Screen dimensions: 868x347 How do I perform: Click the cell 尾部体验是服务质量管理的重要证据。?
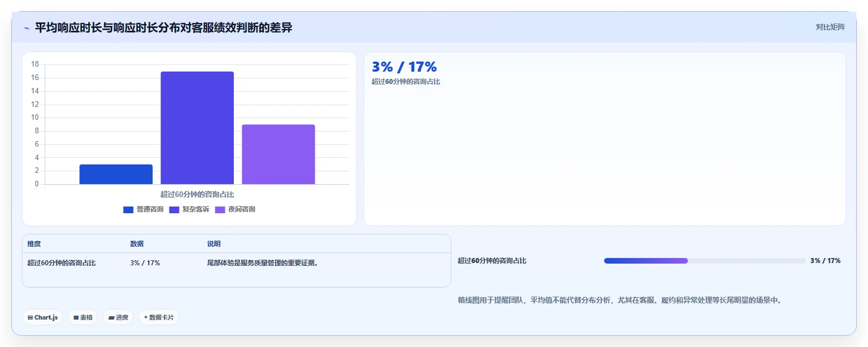[263, 263]
